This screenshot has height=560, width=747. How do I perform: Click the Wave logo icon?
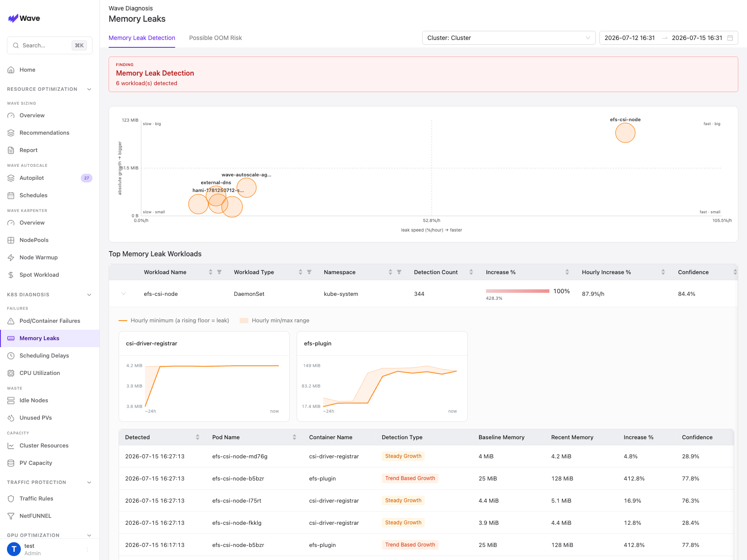coord(13,18)
